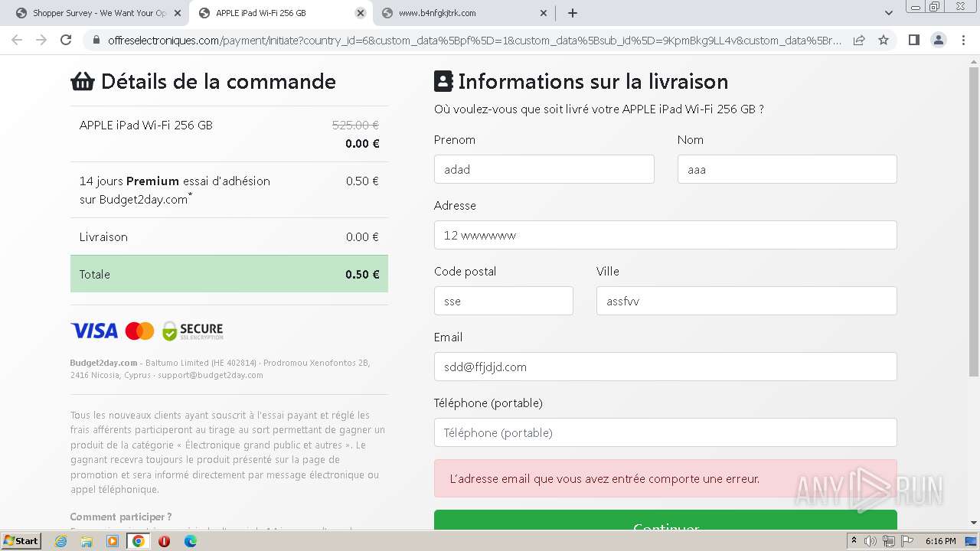Click the Totale 0.50 € row
The width and height of the screenshot is (980, 551).
click(229, 274)
